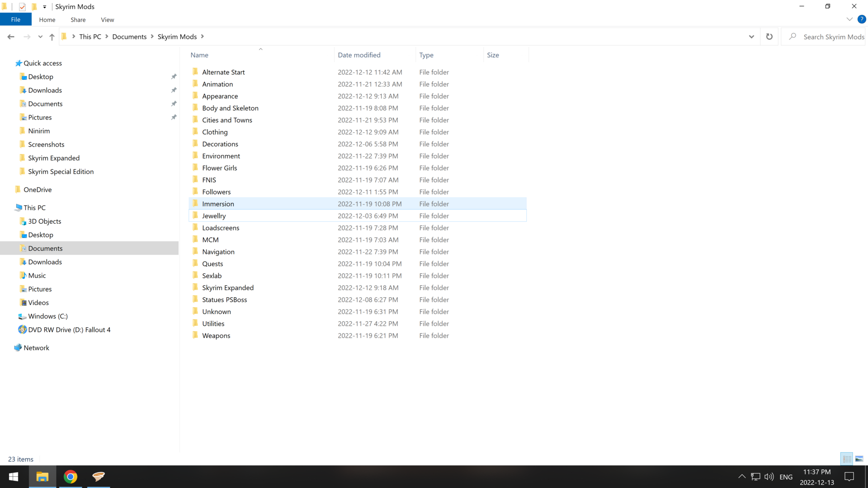Screen dimensions: 868x488
Task: Open recent locations dropdown arrow
Action: 40,37
